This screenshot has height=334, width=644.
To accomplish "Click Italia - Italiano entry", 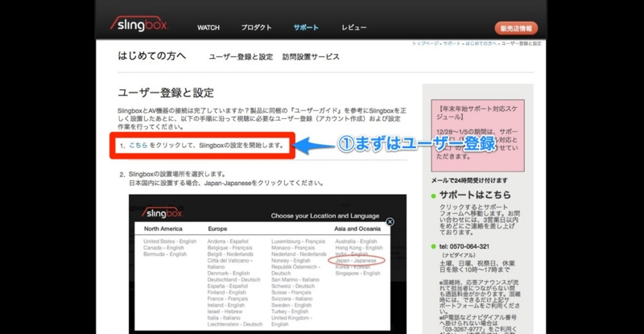I will click(224, 318).
